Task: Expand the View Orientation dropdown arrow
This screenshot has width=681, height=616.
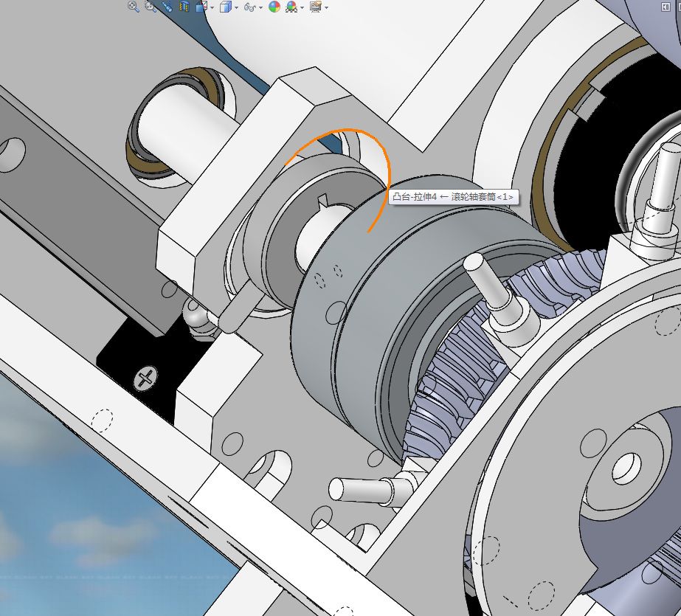Action: pyautogui.click(x=212, y=7)
